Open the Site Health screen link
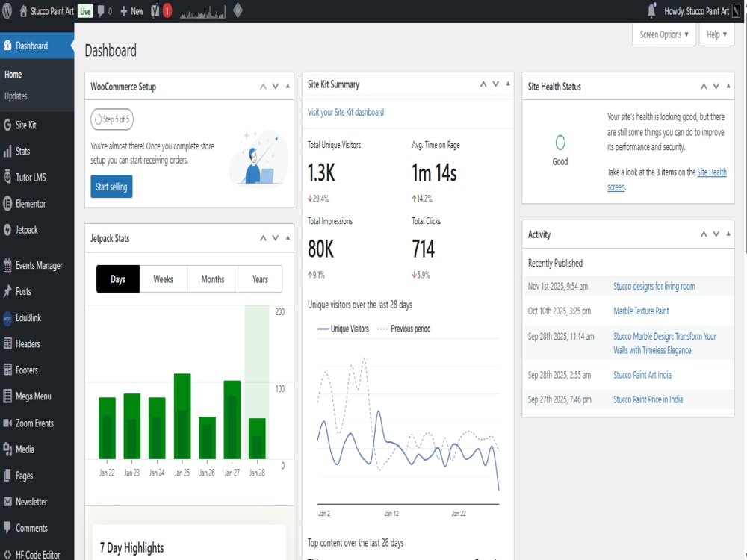The height and width of the screenshot is (560, 747). (x=666, y=179)
